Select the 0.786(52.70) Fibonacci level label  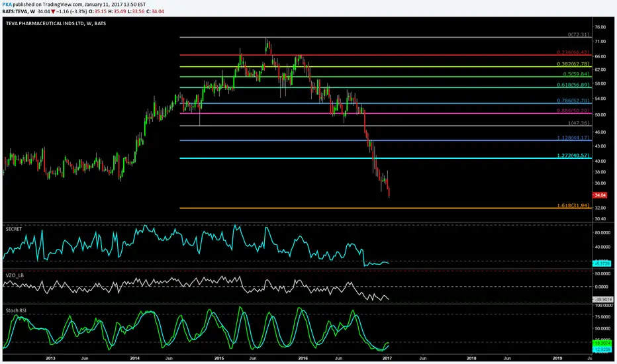point(573,101)
